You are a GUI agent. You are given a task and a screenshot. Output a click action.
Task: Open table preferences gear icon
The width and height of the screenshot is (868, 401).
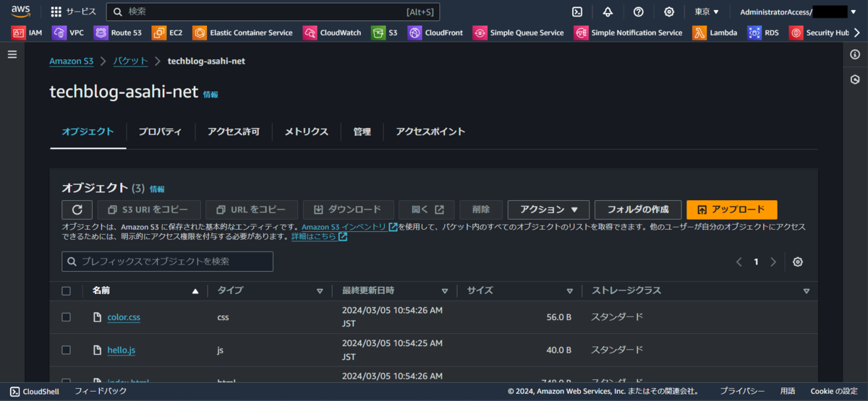(x=798, y=262)
